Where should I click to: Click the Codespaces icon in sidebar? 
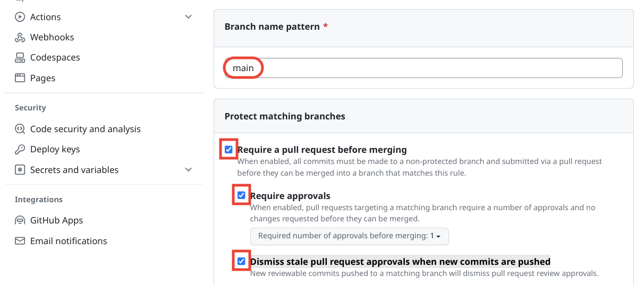click(x=20, y=57)
